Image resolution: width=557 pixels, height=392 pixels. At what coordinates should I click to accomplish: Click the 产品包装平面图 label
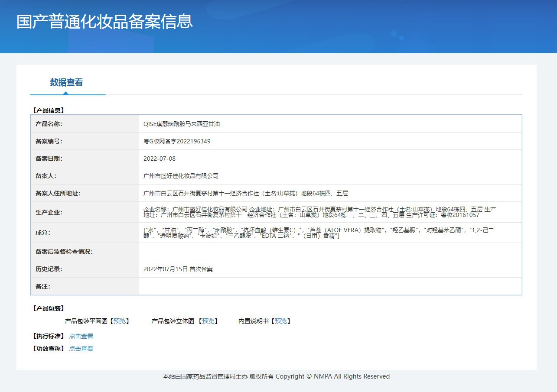click(86, 321)
